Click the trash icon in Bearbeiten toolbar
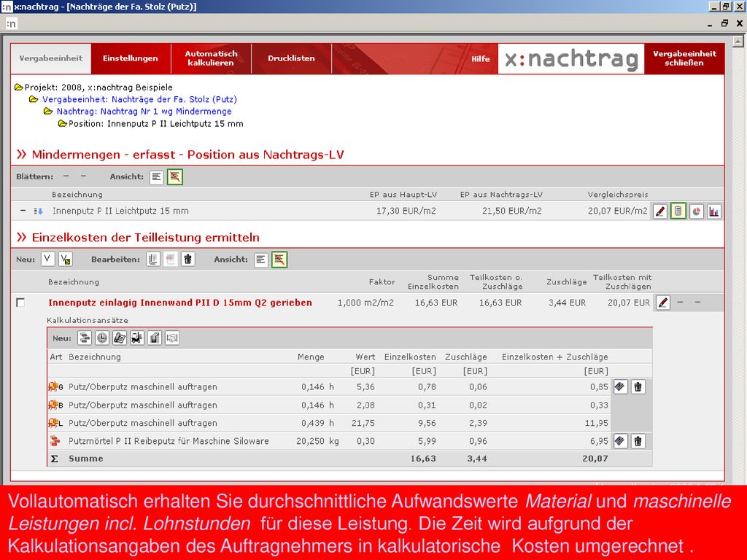This screenshot has height=560, width=747. (188, 260)
